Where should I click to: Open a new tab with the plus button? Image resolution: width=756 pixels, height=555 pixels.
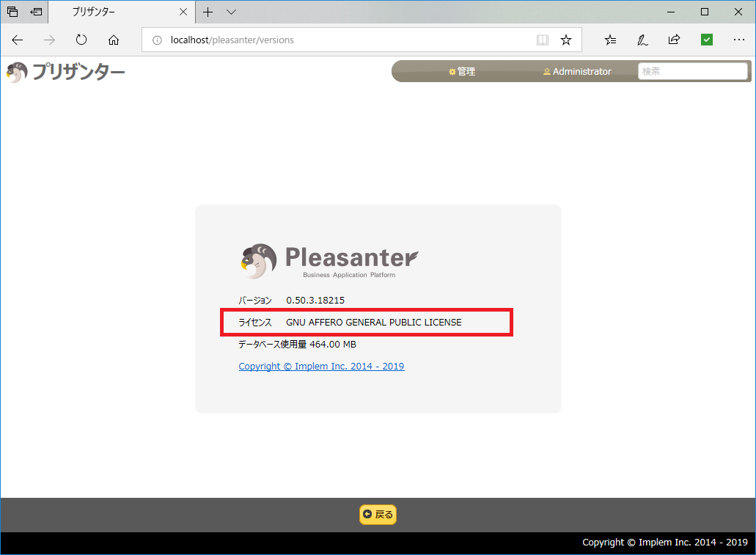point(208,12)
